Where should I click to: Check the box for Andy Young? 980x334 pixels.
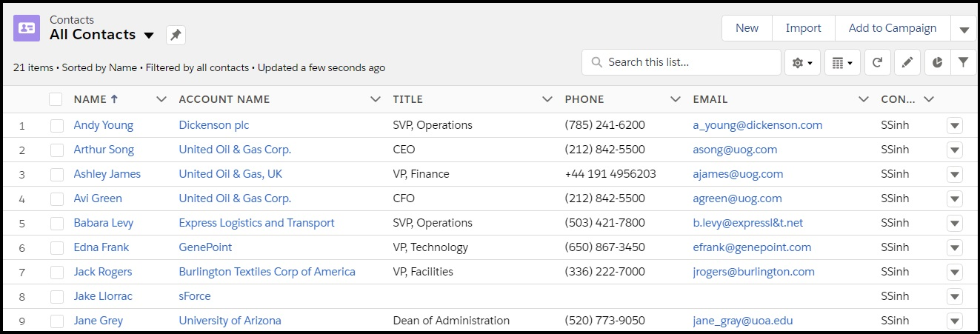point(57,125)
